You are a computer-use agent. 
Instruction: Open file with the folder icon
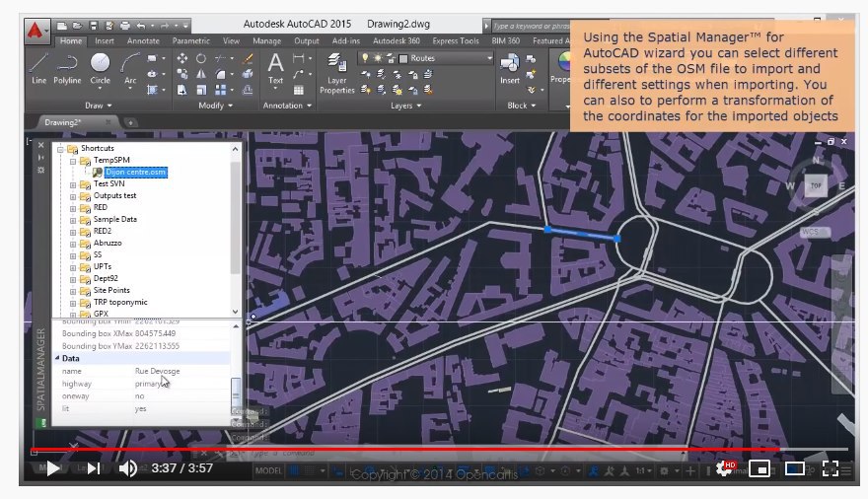78,26
